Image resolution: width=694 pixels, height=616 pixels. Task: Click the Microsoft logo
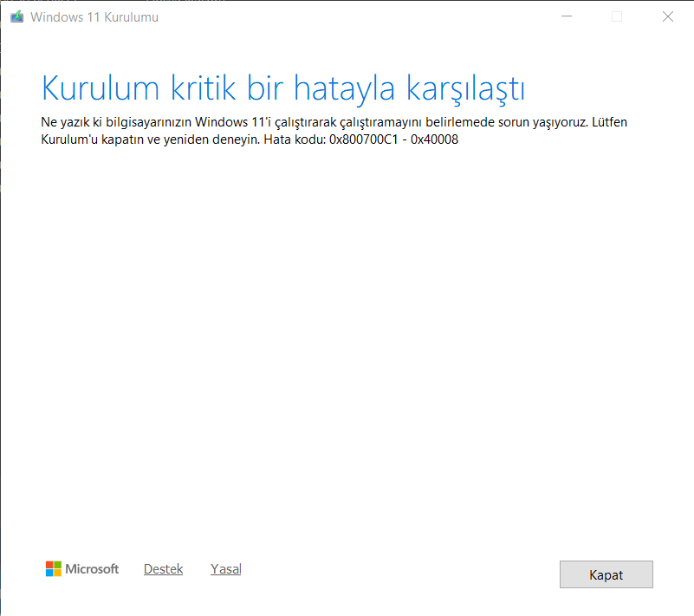(82, 568)
